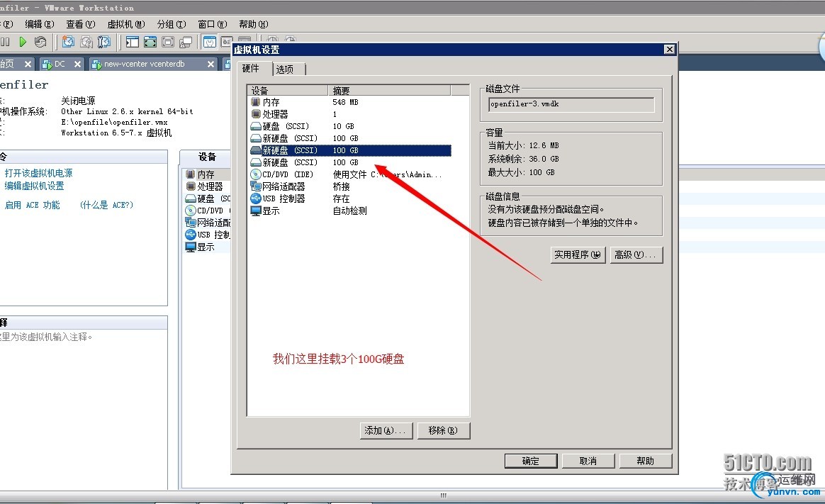Switch to the 选项 tab
The image size is (825, 504).
point(288,69)
